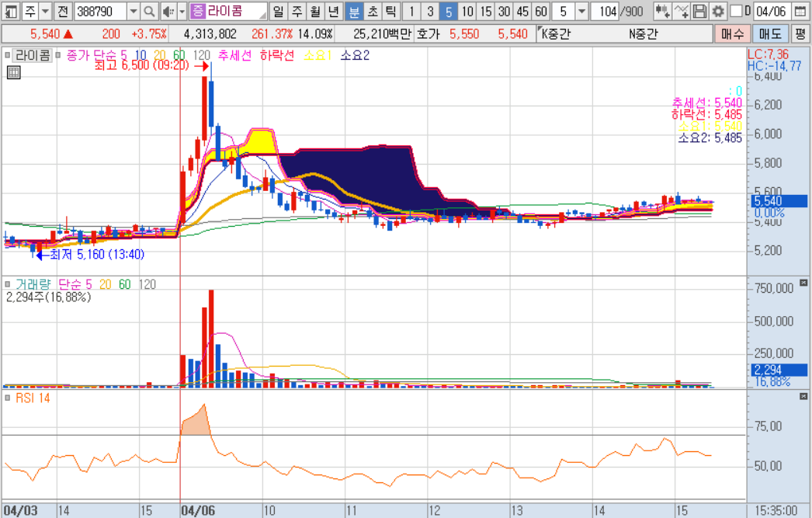
Task: Close the volume panel with its X
Action: [803, 283]
